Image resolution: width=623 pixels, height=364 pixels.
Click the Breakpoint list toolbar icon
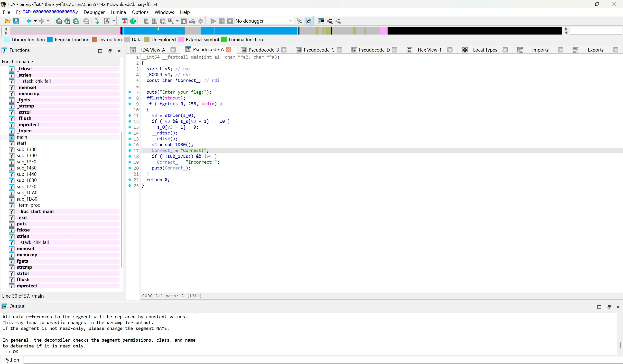[321, 21]
